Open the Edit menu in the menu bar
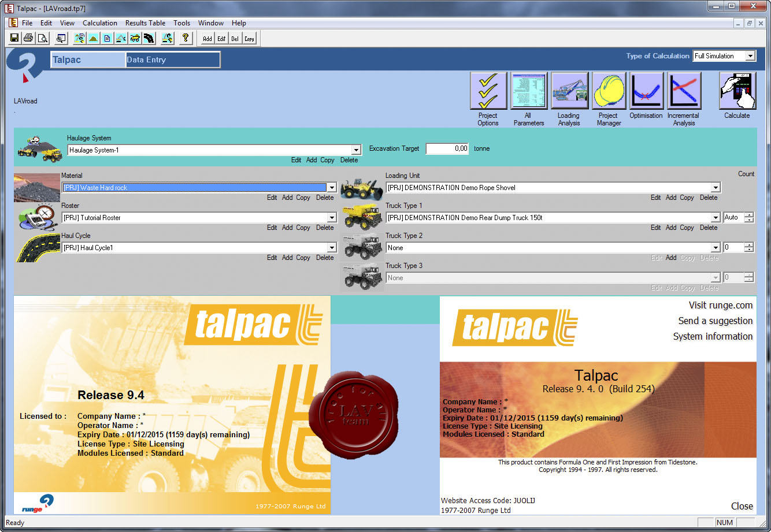 coord(46,23)
